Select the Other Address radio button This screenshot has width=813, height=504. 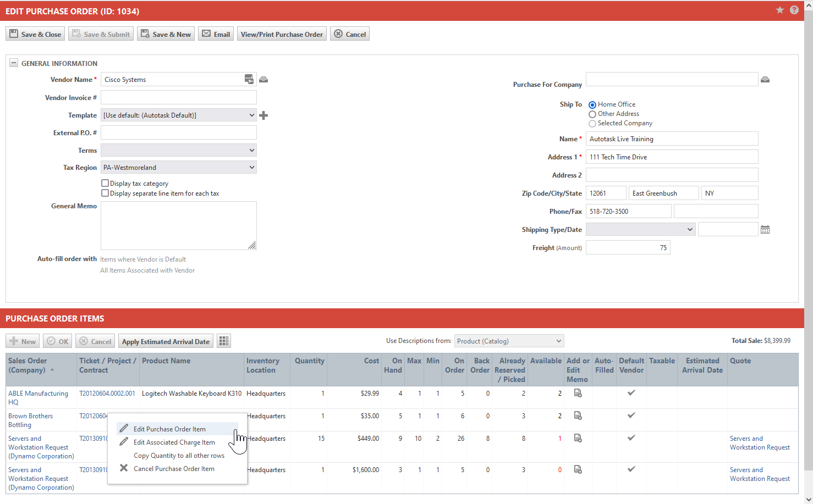coord(592,114)
